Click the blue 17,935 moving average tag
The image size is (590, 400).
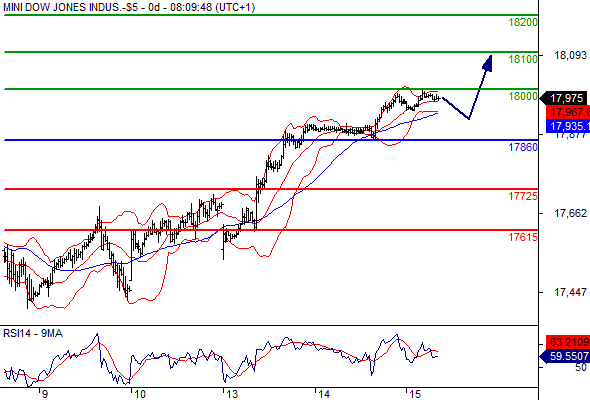click(568, 126)
